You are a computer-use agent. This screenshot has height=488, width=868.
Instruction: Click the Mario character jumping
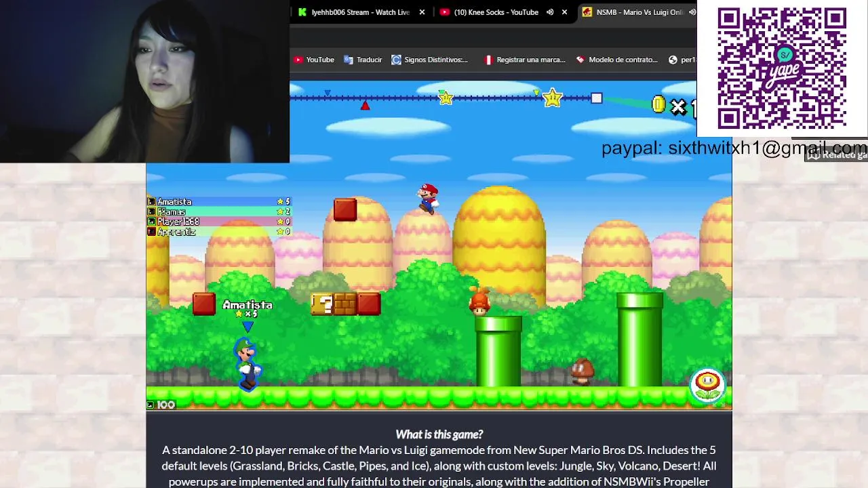[x=428, y=199]
